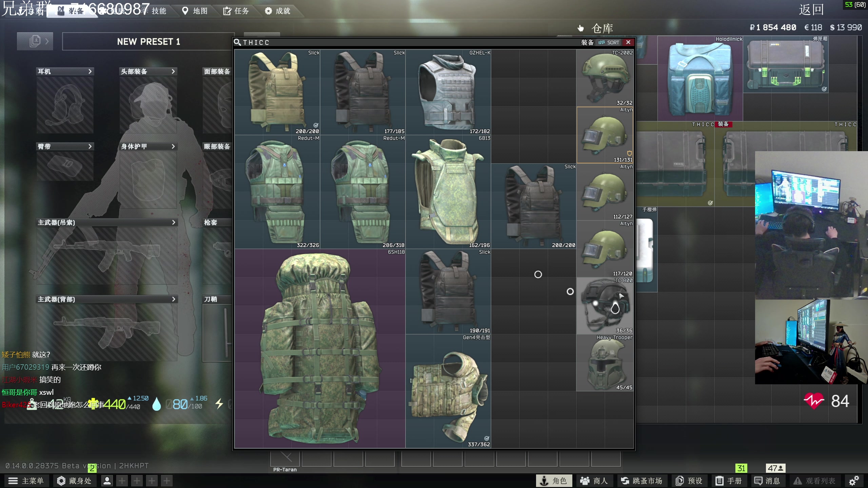868x488 pixels.
Task: Click the 主武器(背部) back weapon slot
Action: coord(107,332)
